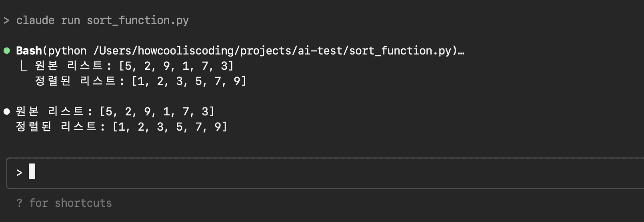This screenshot has height=222, width=644.
Task: Click the nested '원본 리스트' output line
Action: 134,66
